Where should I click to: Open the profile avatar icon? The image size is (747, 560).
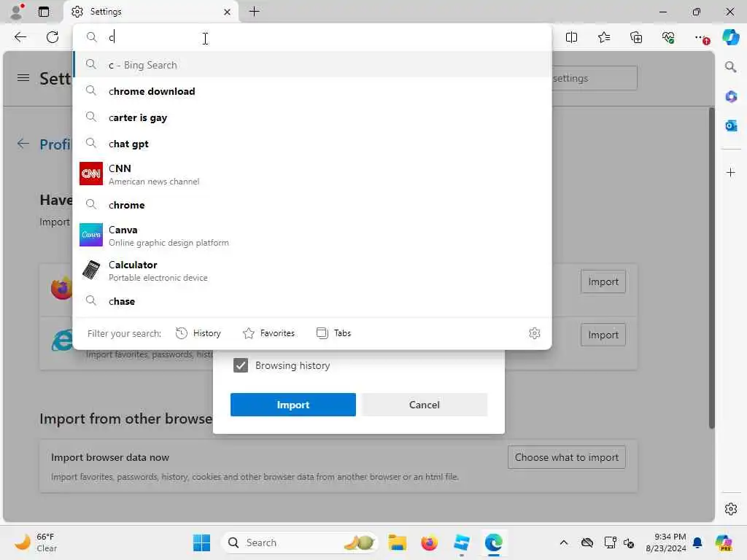point(17,12)
